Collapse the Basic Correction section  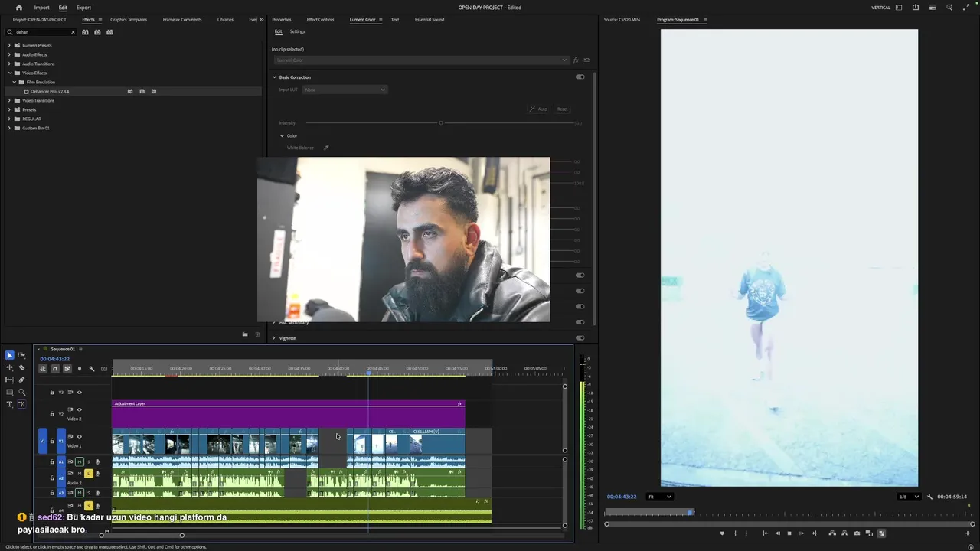coord(274,77)
